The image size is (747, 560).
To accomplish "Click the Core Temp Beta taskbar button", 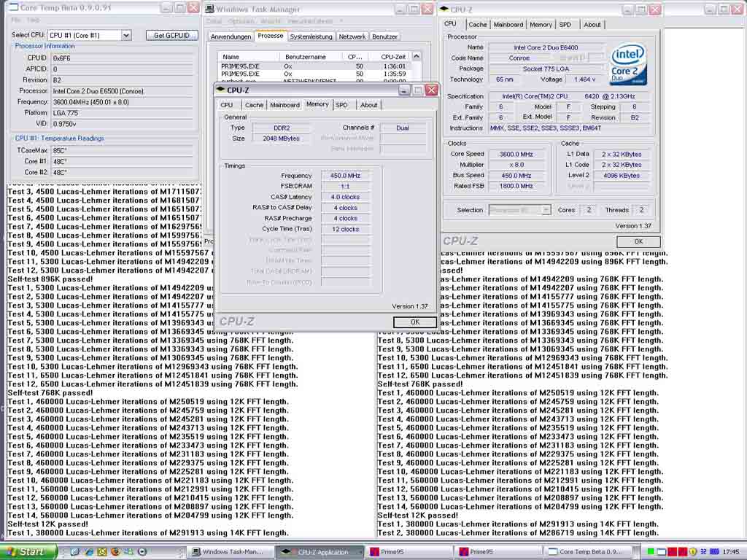I will pyautogui.click(x=589, y=552).
